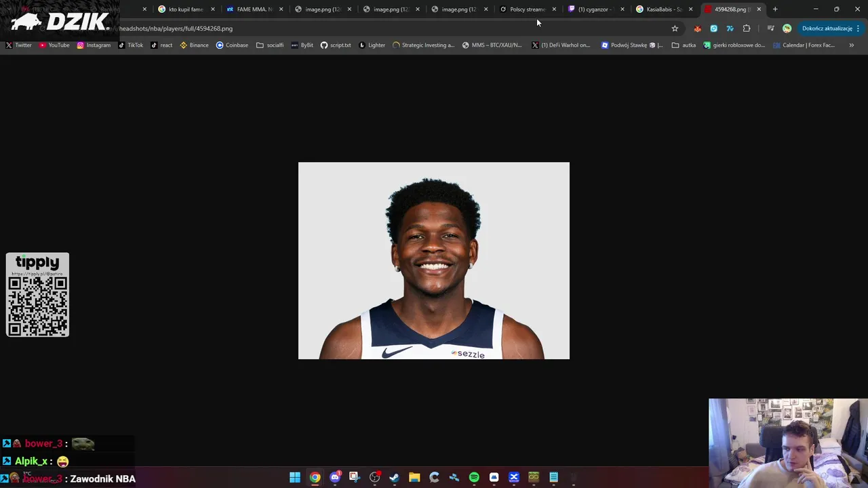
Task: Open the MMS – BTC/XAU bookmark
Action: pyautogui.click(x=492, y=45)
